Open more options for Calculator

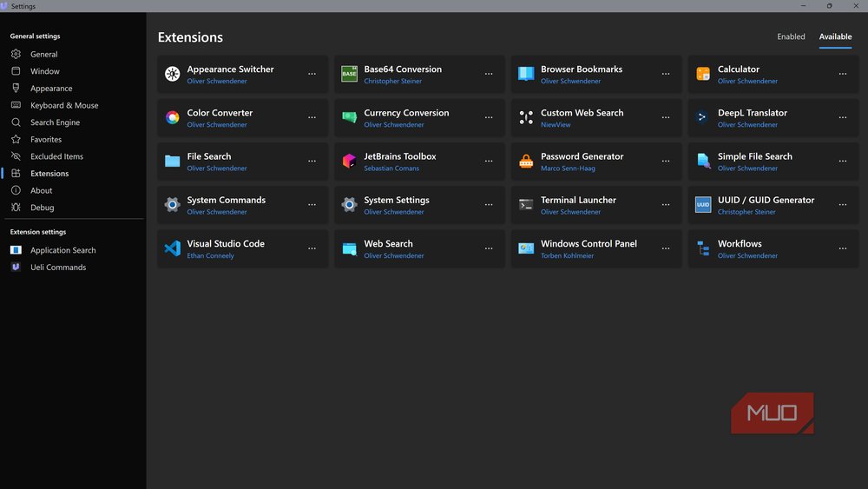pyautogui.click(x=843, y=74)
